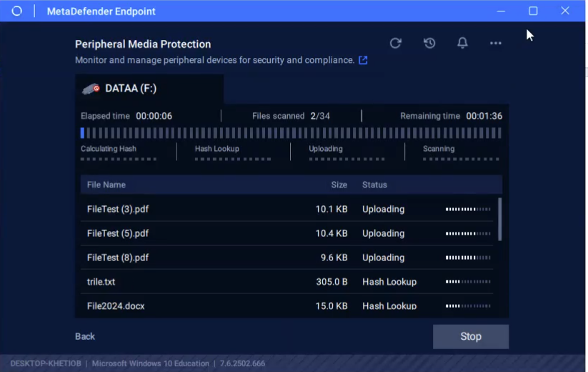Image resolution: width=588 pixels, height=372 pixels.
Task: Stop the running scan
Action: (x=471, y=336)
